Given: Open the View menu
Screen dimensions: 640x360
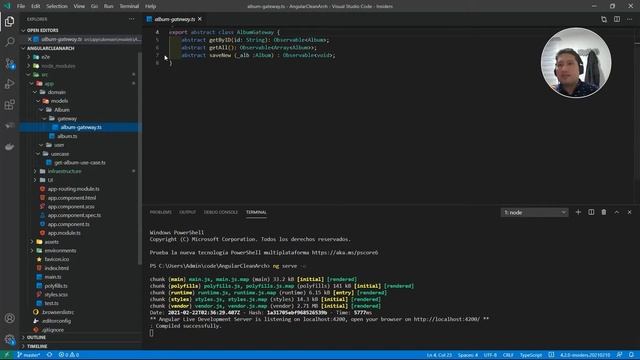Looking at the screenshot, I should point(79,6).
